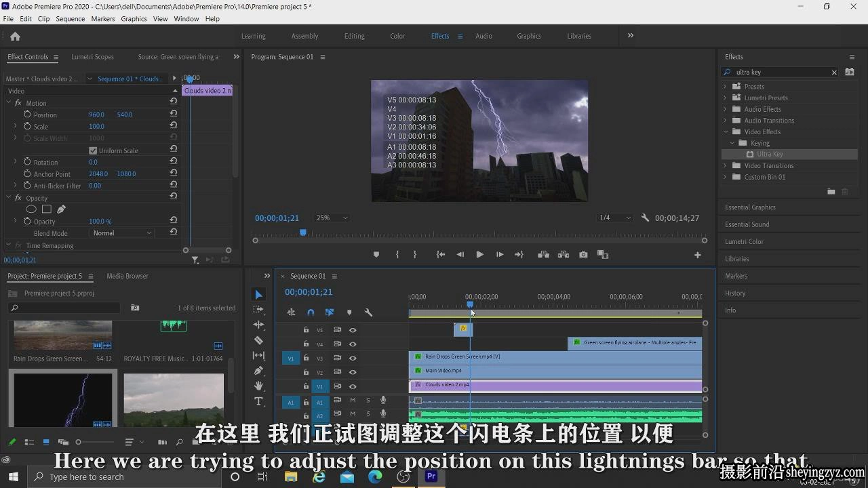Viewport: 868px width, 488px height.
Task: Expand the Presets folder in Effects
Action: [725, 87]
